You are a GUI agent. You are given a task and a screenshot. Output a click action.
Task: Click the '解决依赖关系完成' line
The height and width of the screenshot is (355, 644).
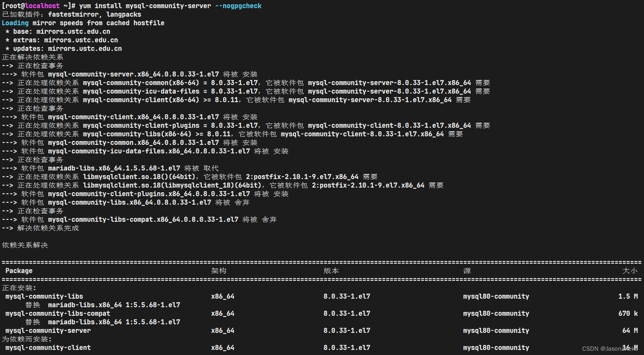pos(40,228)
